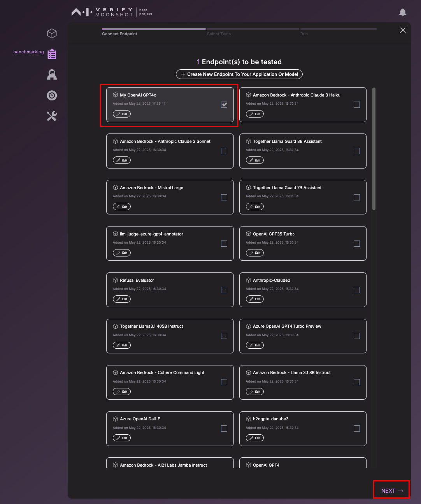Image resolution: width=421 pixels, height=504 pixels.
Task: Click the cube icon on OpenAI GPT35 Turbo card
Action: (x=249, y=234)
